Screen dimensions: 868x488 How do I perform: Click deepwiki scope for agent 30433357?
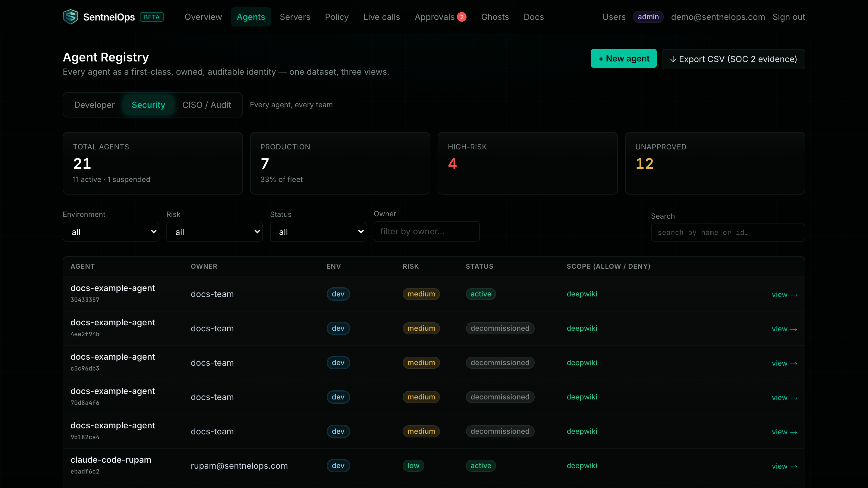(582, 294)
